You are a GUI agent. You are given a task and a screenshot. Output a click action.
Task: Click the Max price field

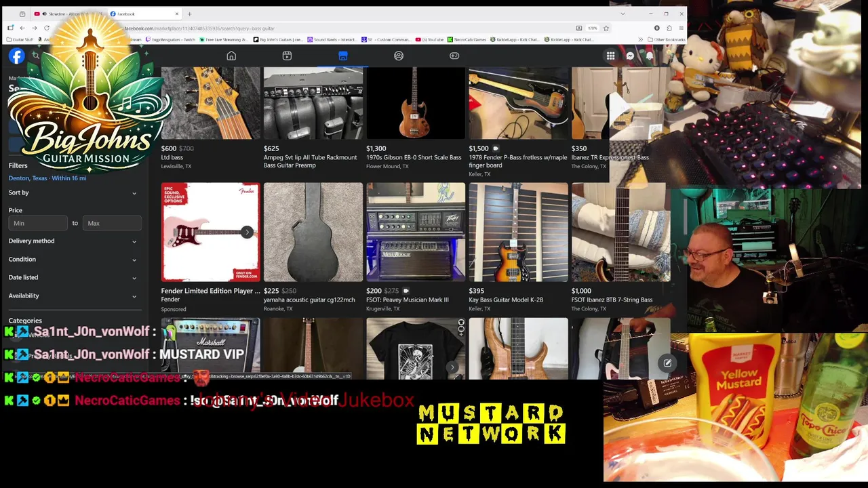[112, 223]
